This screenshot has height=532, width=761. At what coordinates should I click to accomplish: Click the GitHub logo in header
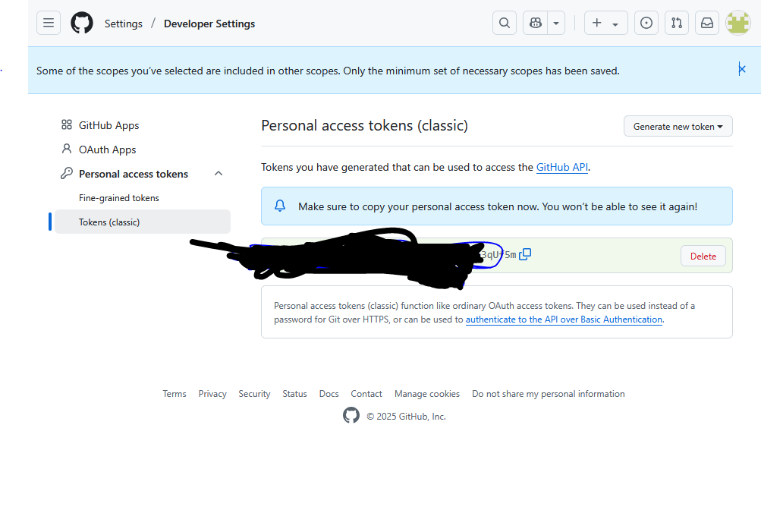(x=82, y=24)
